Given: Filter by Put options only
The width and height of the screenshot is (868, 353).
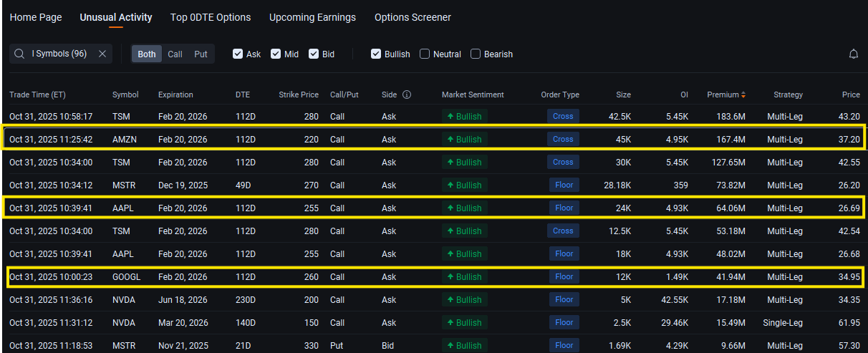Looking at the screenshot, I should tap(201, 54).
